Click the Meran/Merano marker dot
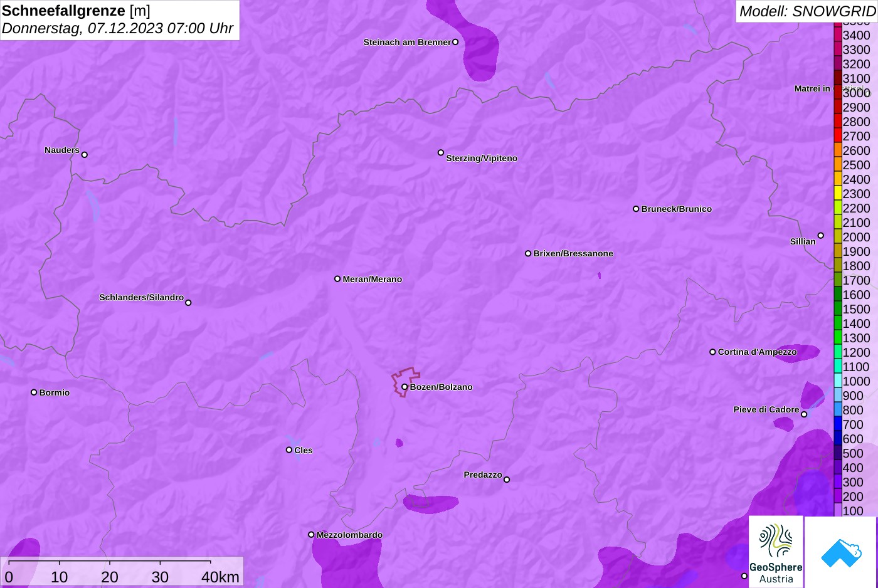Image resolution: width=878 pixels, height=588 pixels. [337, 279]
